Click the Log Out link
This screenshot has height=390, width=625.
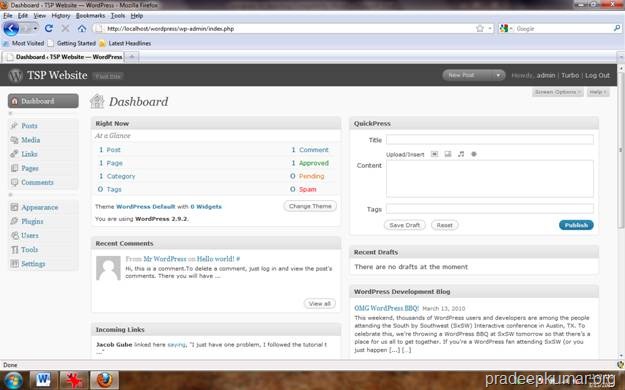coord(597,75)
